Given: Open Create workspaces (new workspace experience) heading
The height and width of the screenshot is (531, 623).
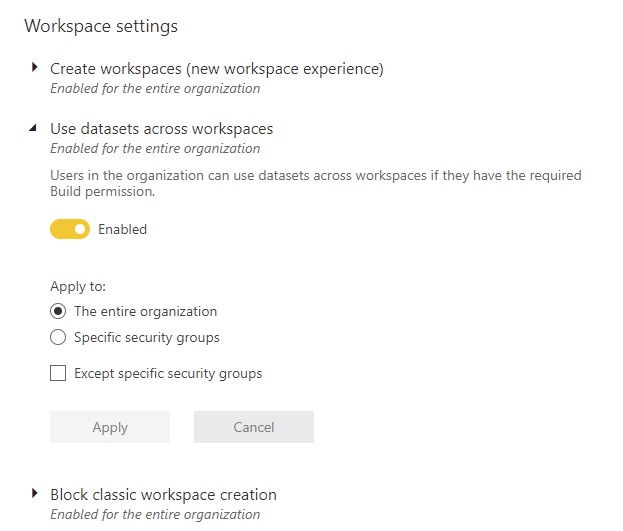Looking at the screenshot, I should click(217, 69).
